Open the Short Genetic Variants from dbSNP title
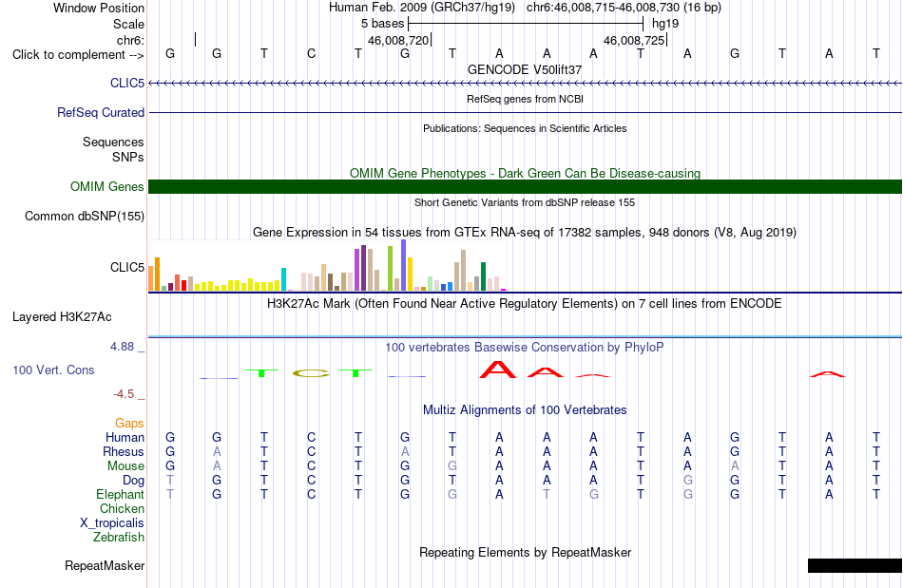Image resolution: width=903 pixels, height=588 pixels. point(525,202)
